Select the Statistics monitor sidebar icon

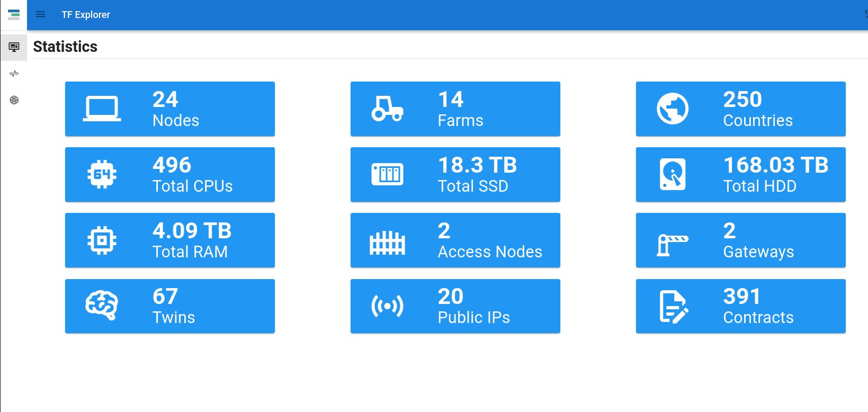click(14, 47)
